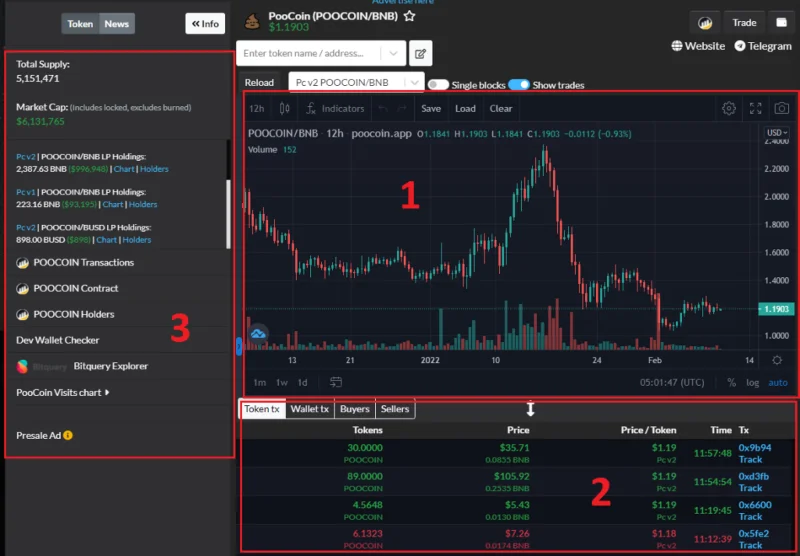Take a chart snapshot with camera icon
The height and width of the screenshot is (556, 800).
pyautogui.click(x=782, y=108)
